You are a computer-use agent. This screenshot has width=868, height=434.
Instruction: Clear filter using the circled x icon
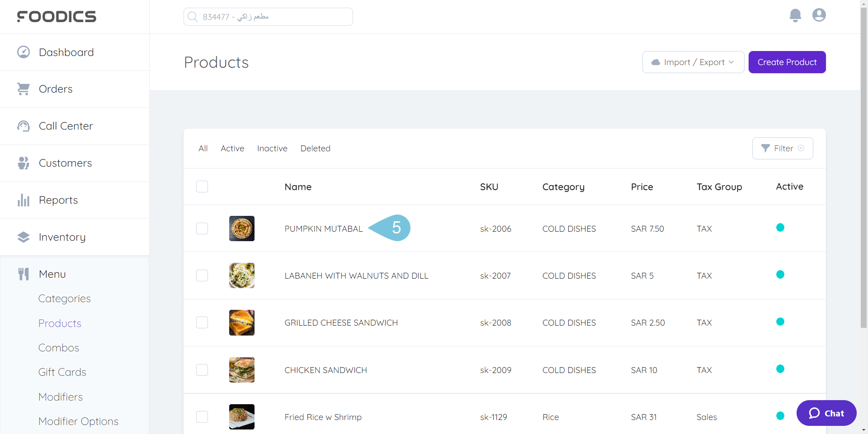coord(801,148)
